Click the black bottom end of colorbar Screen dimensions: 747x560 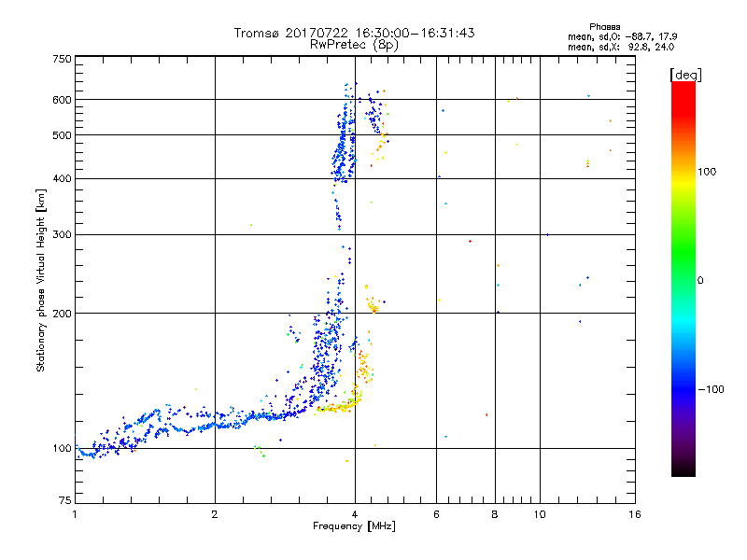(684, 469)
